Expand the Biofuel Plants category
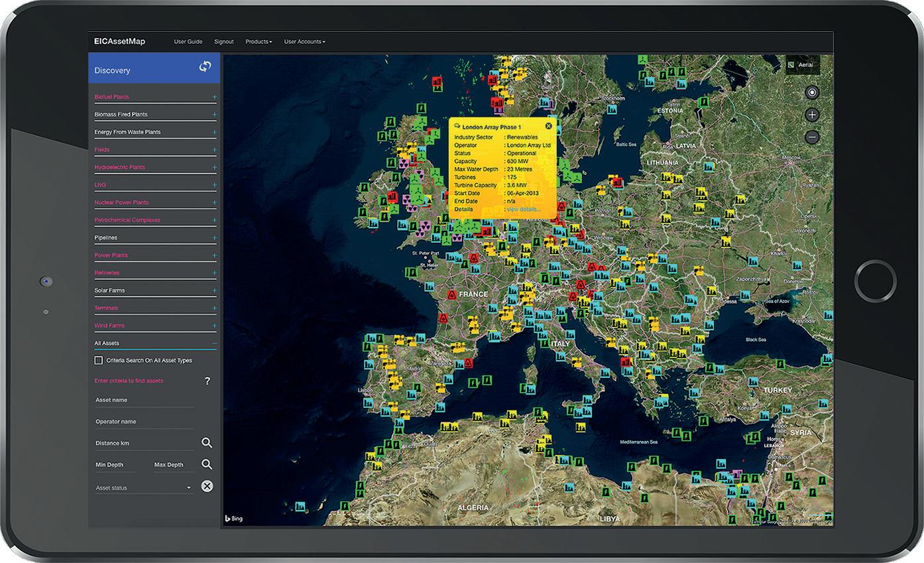 click(214, 97)
